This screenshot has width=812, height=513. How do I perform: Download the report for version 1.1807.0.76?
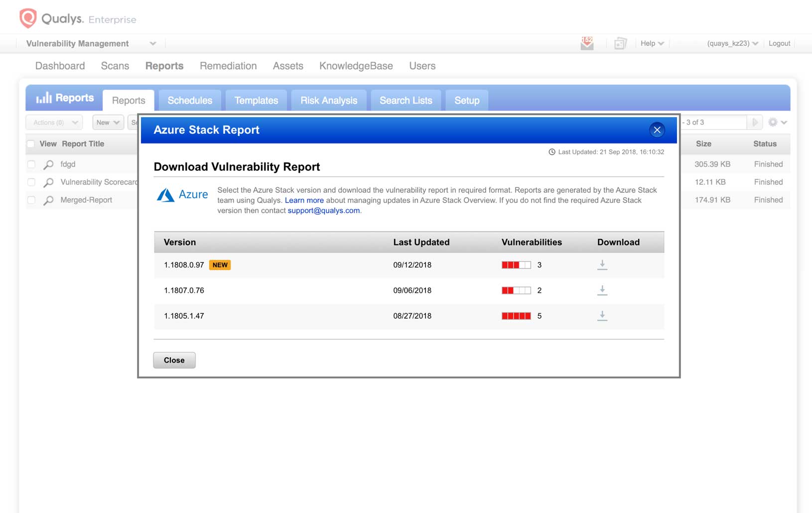tap(602, 290)
